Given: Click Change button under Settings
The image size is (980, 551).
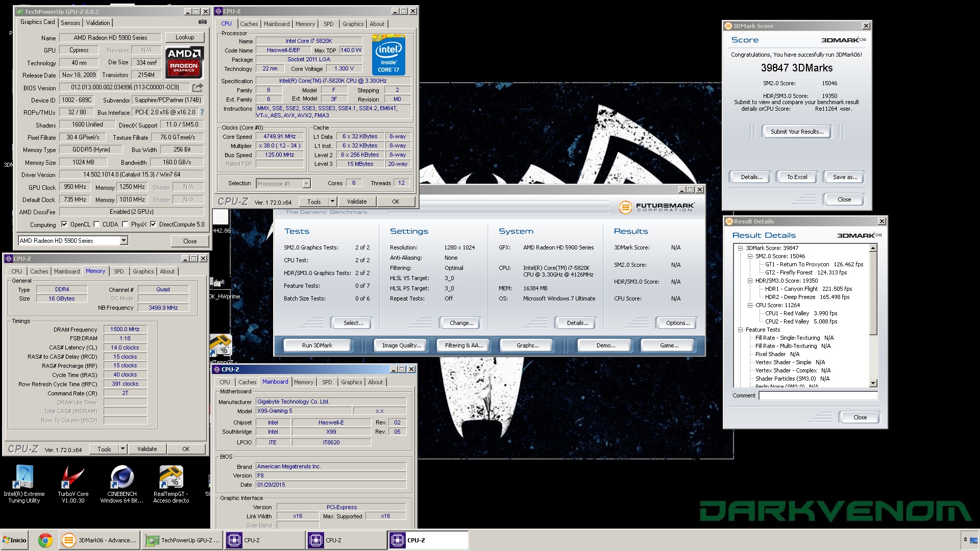Looking at the screenshot, I should (461, 323).
